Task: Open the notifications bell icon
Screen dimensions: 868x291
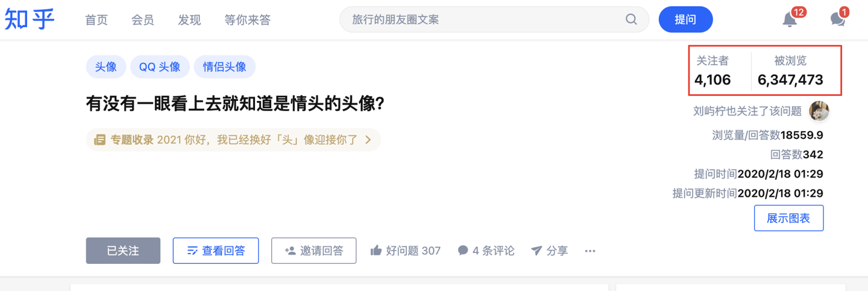Action: [x=790, y=19]
